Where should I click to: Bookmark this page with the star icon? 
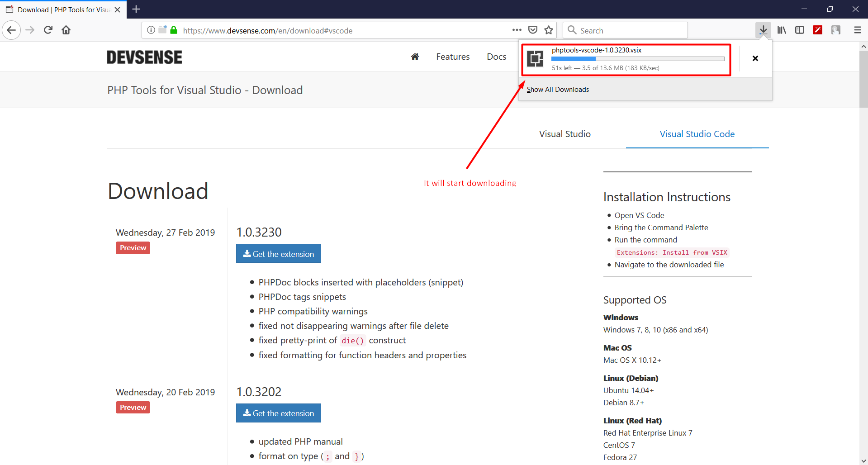point(549,30)
